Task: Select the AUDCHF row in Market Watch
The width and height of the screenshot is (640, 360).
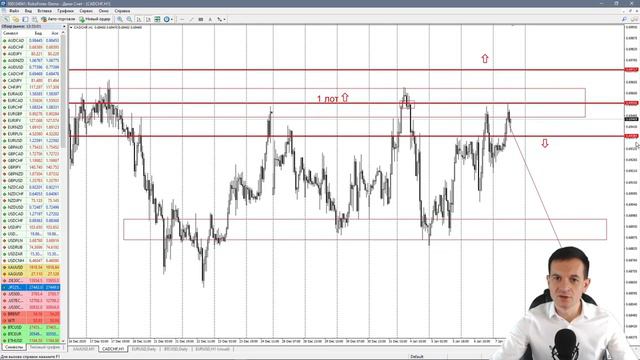Action: [31, 47]
